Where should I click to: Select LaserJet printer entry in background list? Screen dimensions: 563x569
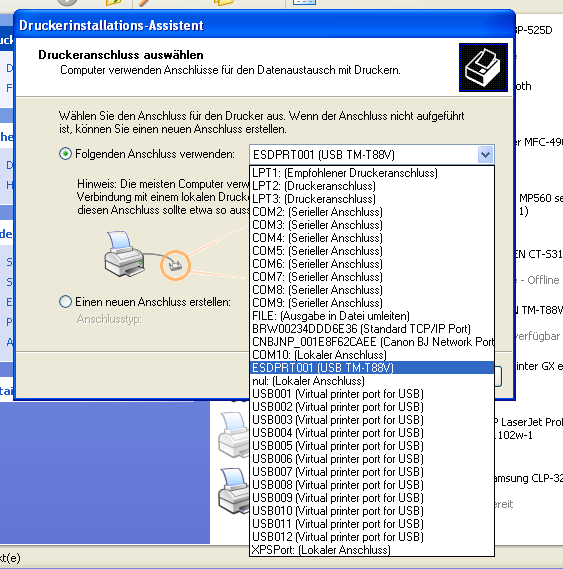pyautogui.click(x=529, y=428)
